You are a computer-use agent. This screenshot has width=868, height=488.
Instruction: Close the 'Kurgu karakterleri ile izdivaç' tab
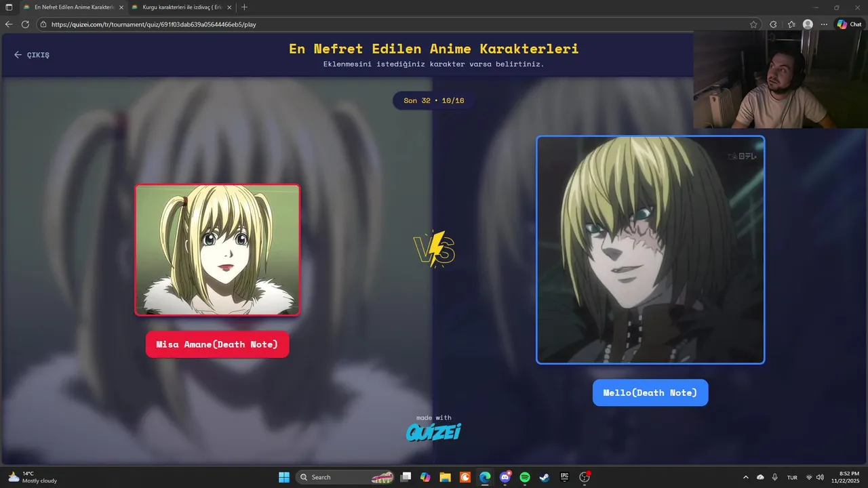(x=229, y=7)
